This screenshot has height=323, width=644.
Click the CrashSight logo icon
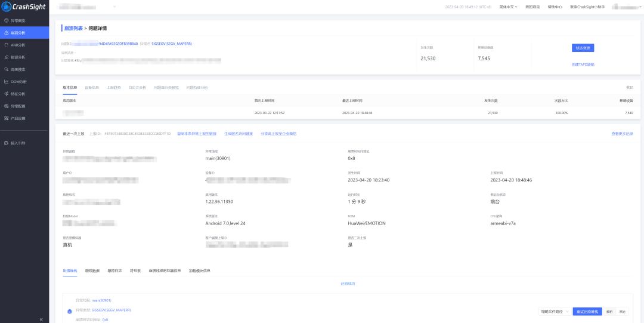pyautogui.click(x=7, y=7)
